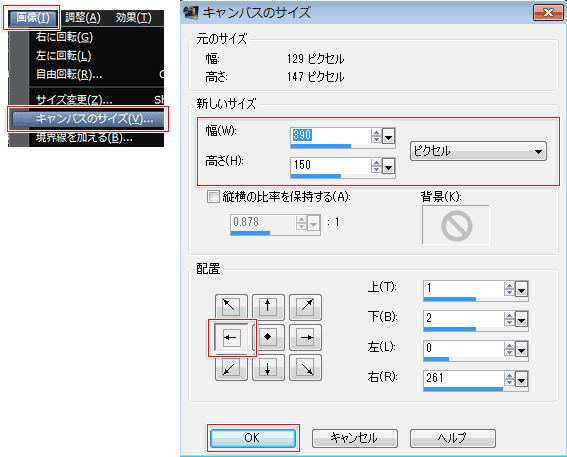Expand the 幅(W) value dropdown arrow
Image resolution: width=567 pixels, height=457 pixels.
tap(388, 137)
